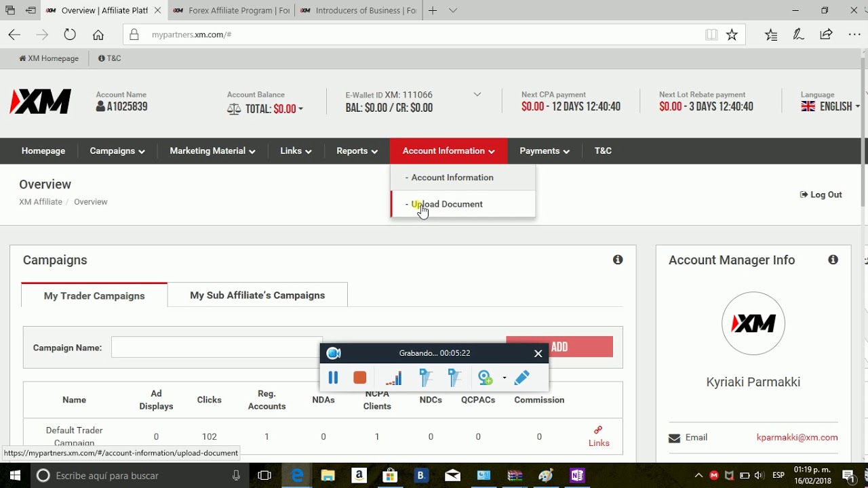Pause the screen recording

(x=333, y=378)
